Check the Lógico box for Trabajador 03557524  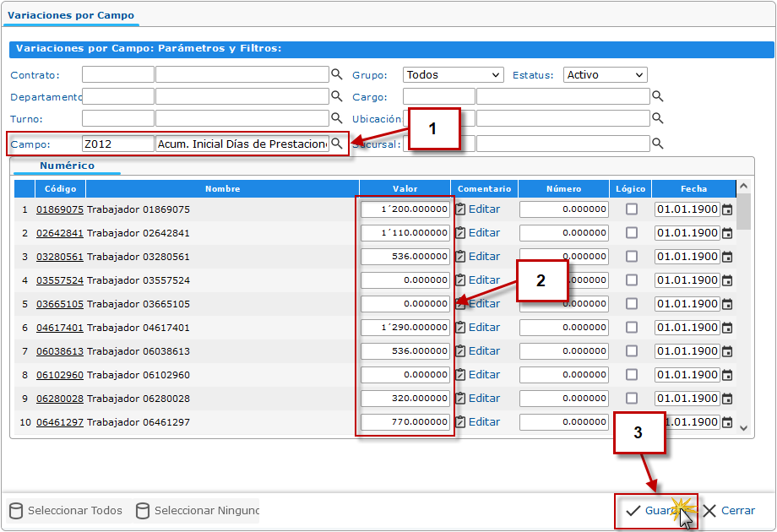click(x=632, y=280)
